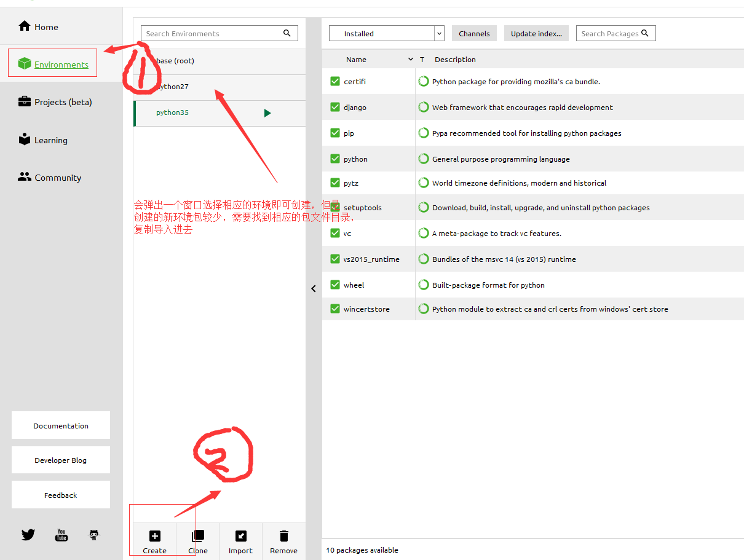Viewport: 744px width, 560px height.
Task: Click the type icon for django
Action: pos(424,107)
